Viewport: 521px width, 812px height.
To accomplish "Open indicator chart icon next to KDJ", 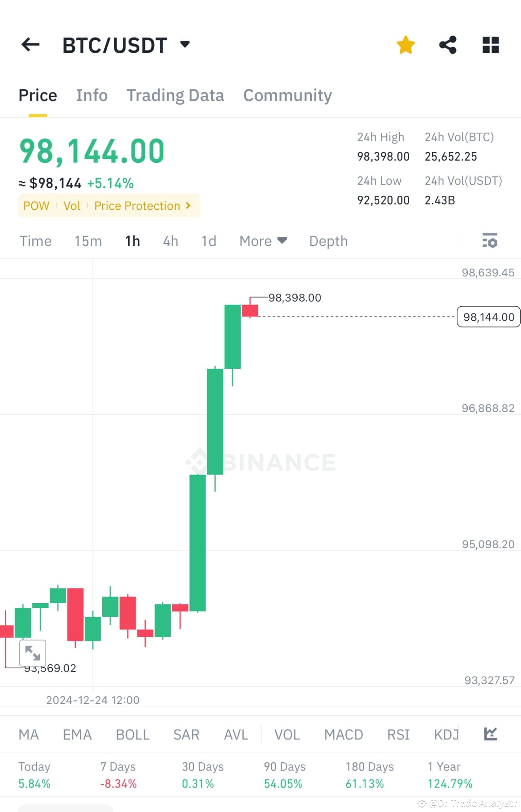I will point(491,734).
